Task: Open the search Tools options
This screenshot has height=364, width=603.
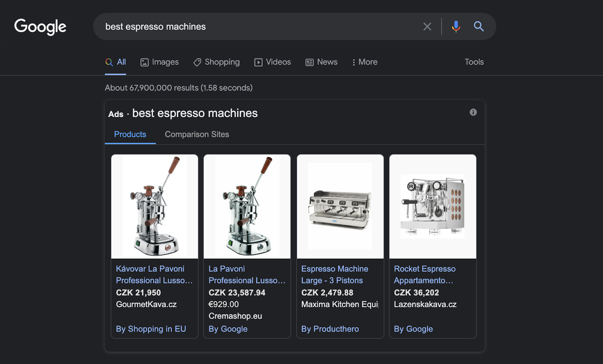Action: coord(474,62)
